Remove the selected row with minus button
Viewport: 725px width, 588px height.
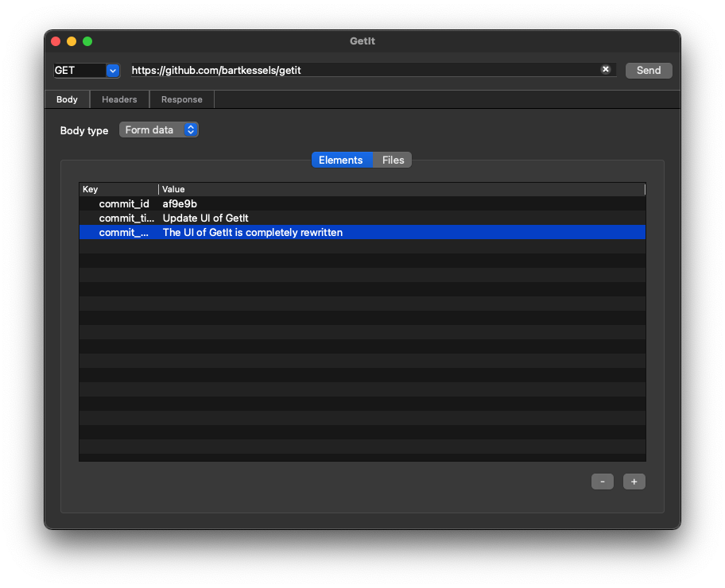602,482
